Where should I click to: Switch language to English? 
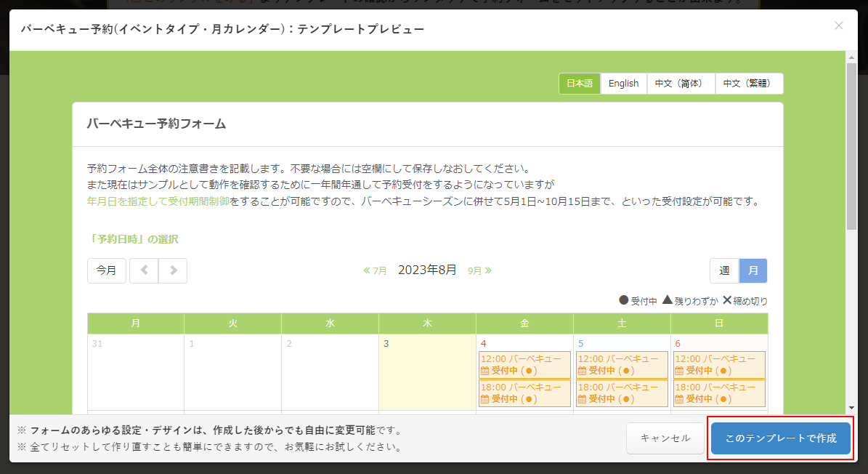(x=623, y=84)
